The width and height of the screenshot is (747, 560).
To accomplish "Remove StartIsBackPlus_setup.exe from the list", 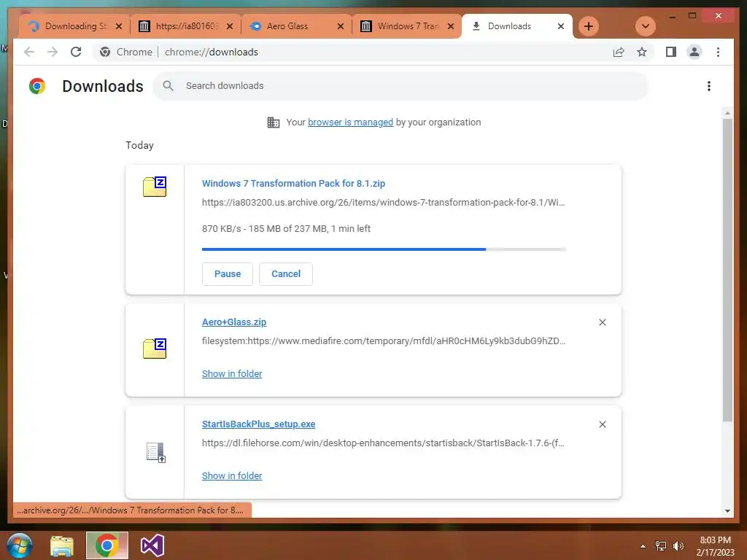I will click(x=602, y=424).
